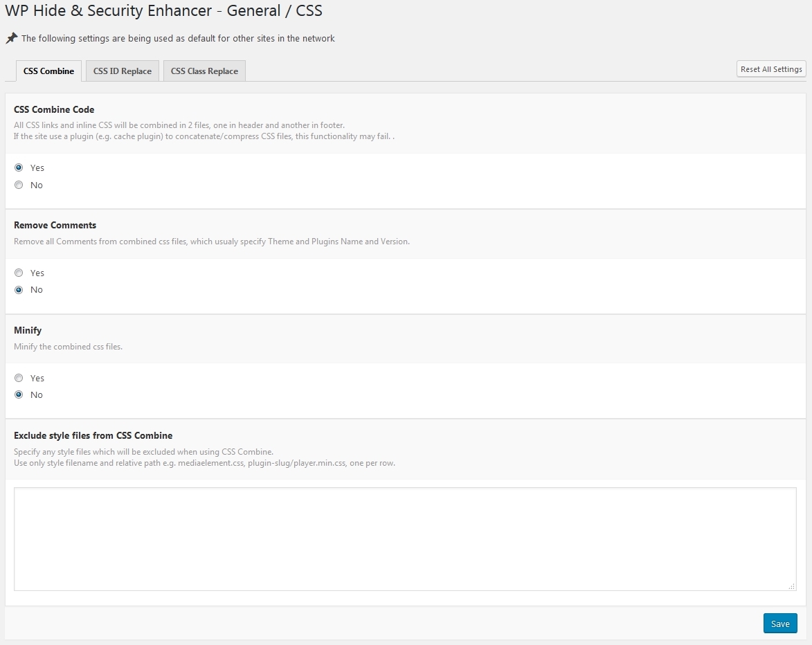812x645 pixels.
Task: Click the page title 'WP Hide & Security Enhancer'
Action: pyautogui.click(x=163, y=10)
